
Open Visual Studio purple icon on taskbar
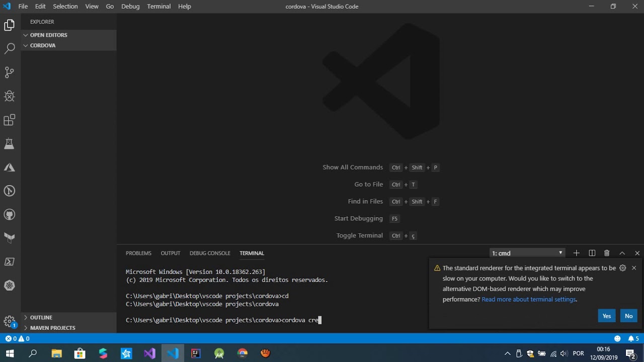[149, 353]
